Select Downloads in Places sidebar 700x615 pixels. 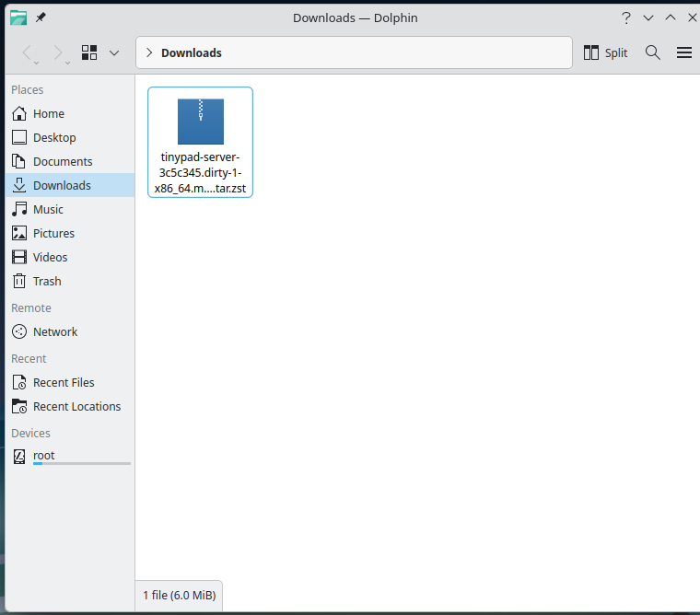[70, 185]
